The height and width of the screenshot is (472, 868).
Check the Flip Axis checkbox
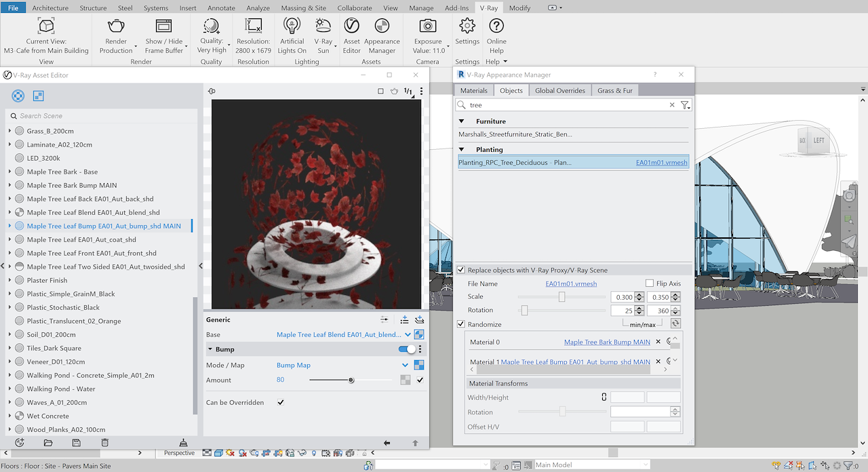pyautogui.click(x=650, y=283)
